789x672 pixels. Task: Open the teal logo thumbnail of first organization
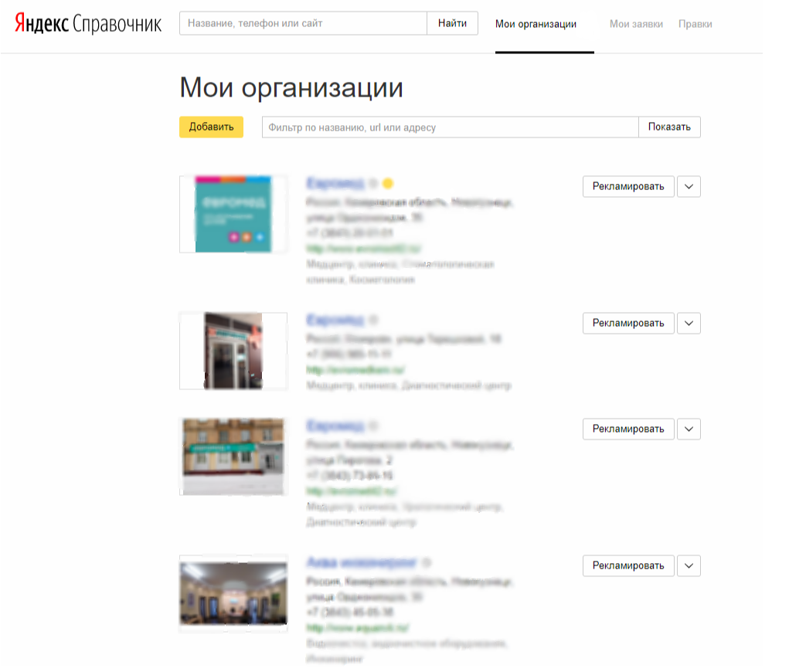pos(233,214)
